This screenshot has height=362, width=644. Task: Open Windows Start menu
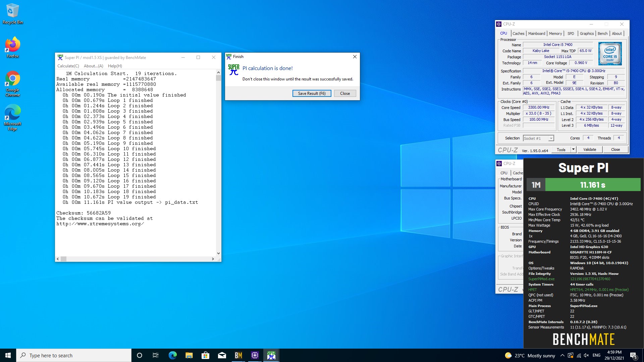8,355
